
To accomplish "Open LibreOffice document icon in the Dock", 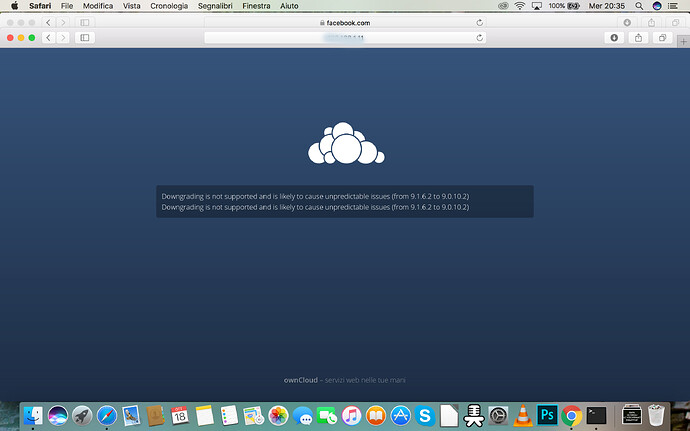I will [x=449, y=415].
